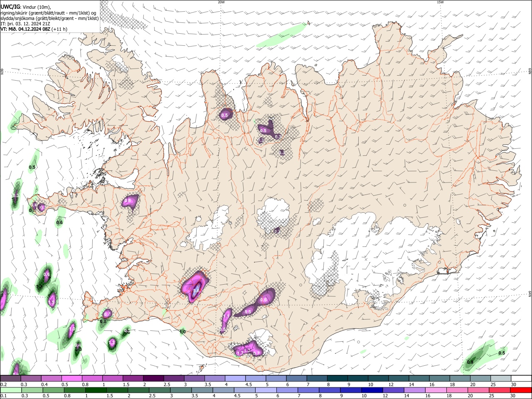Click the darkest purple 2–2.5 snow swatch
The image size is (532, 399).
tap(153, 379)
